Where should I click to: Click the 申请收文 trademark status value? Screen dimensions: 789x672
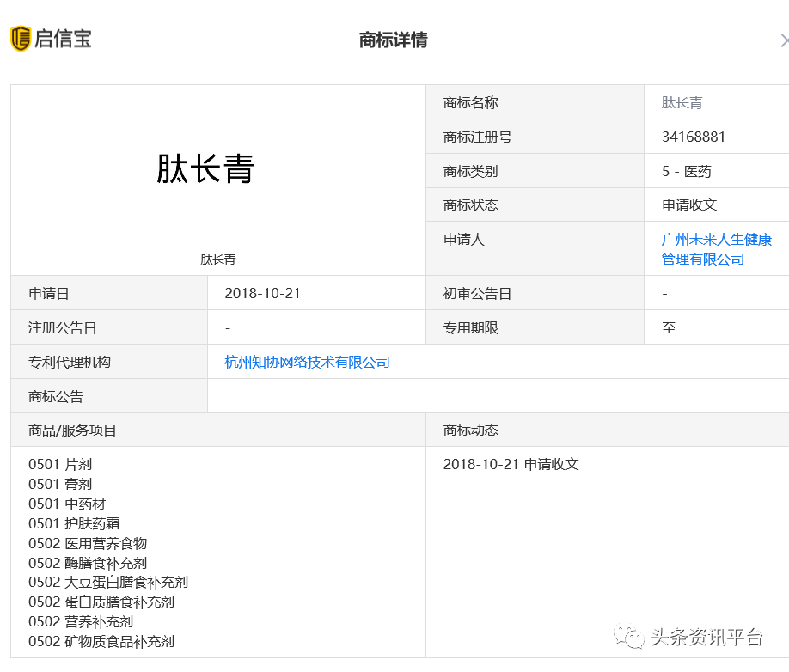(x=688, y=205)
